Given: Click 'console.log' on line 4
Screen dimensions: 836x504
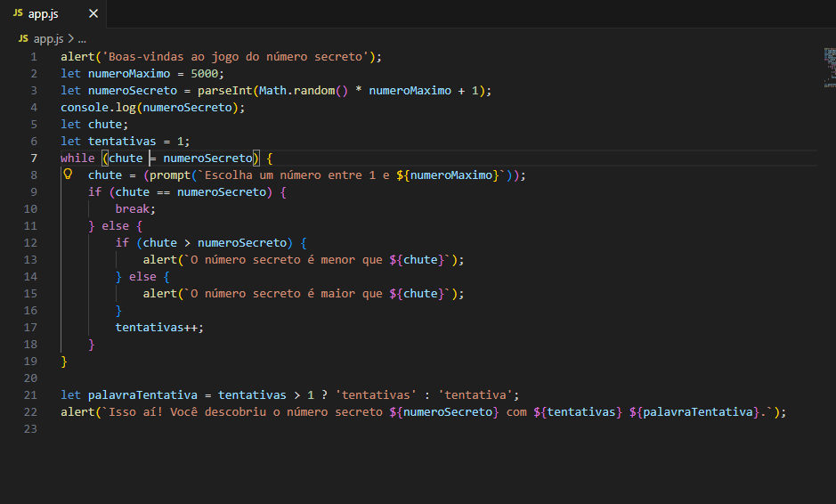Looking at the screenshot, I should pos(98,107).
